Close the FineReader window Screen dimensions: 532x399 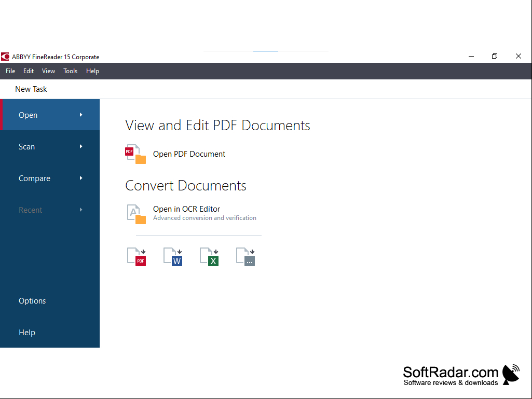pyautogui.click(x=519, y=57)
